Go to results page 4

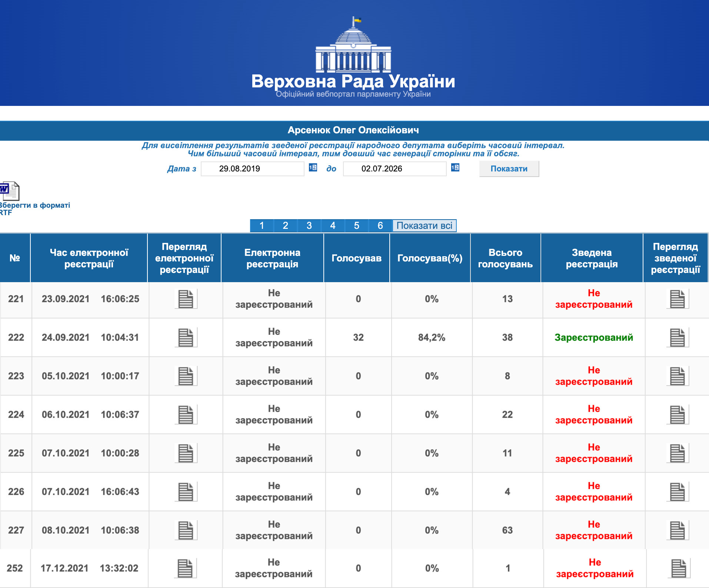[333, 225]
